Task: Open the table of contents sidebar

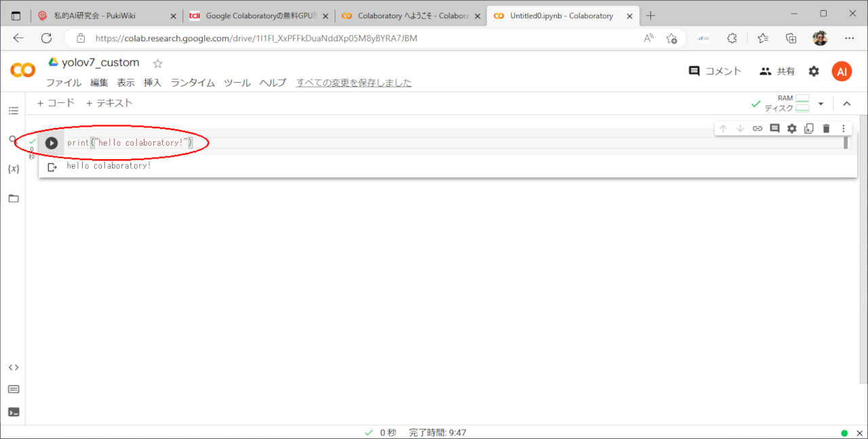Action: [x=14, y=110]
